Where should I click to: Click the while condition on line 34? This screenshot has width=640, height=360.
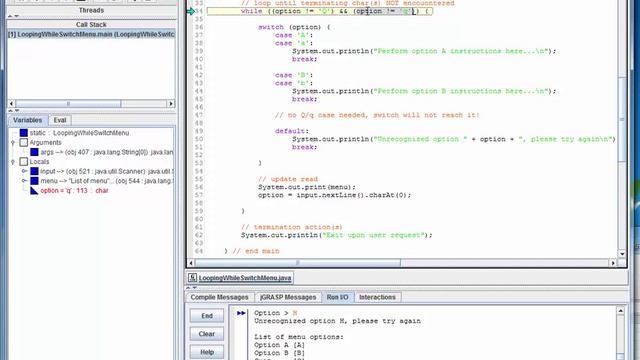point(334,11)
